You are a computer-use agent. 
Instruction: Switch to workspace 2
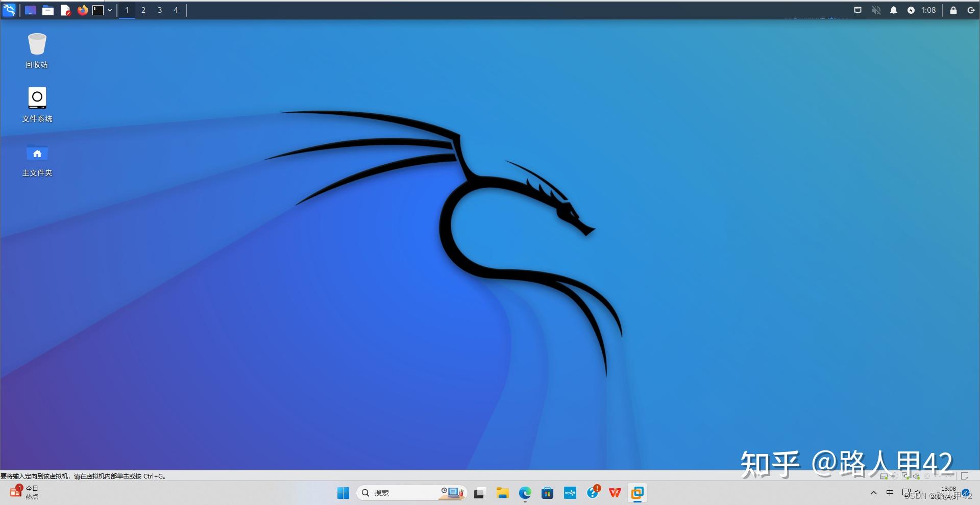point(143,10)
